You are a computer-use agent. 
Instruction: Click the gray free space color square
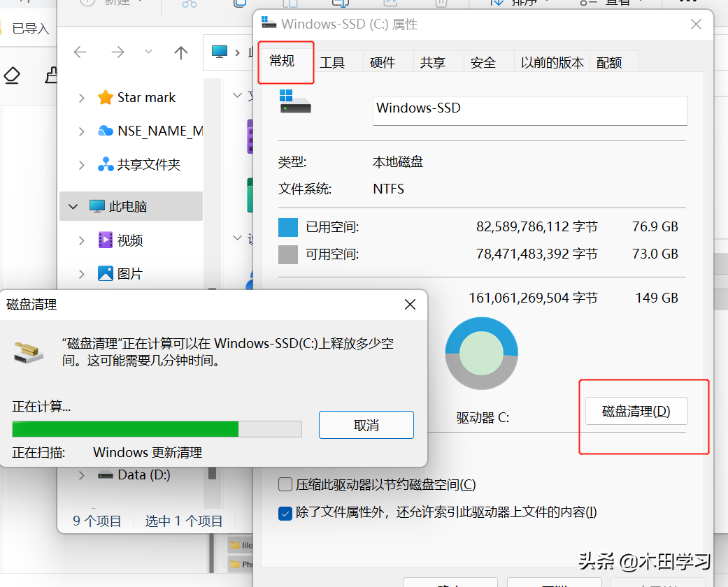tap(288, 255)
